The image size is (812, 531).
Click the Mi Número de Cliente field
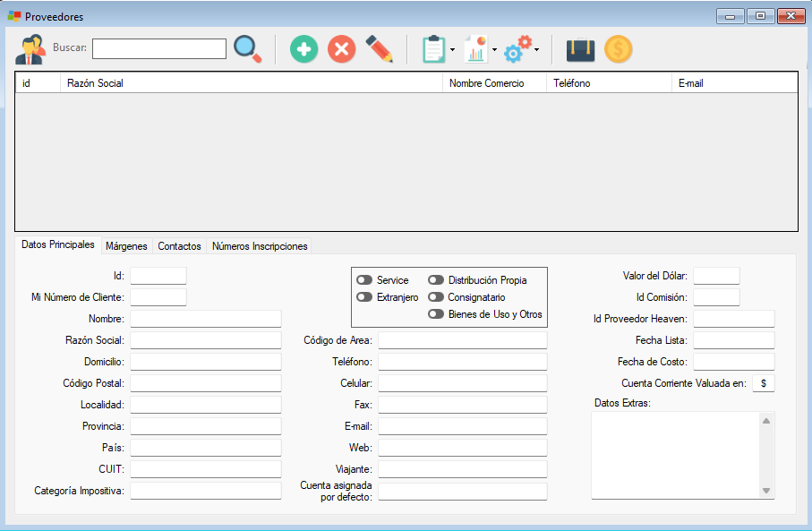coord(158,297)
